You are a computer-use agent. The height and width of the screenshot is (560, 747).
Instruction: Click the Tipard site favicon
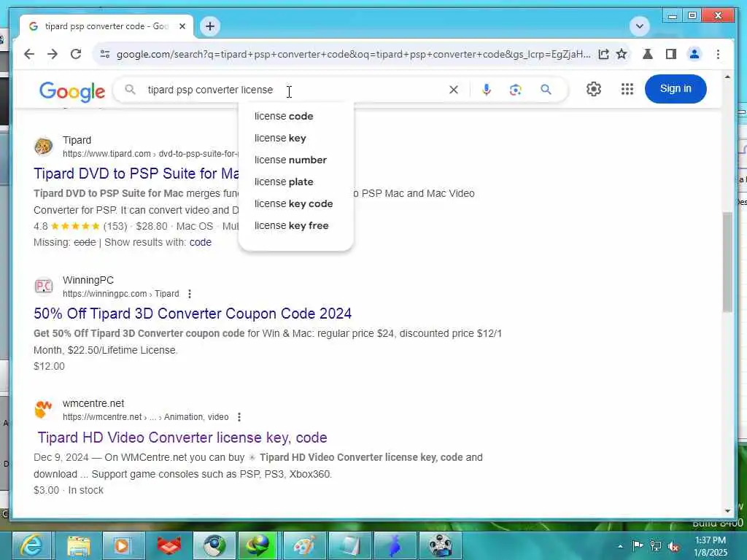[x=43, y=146]
